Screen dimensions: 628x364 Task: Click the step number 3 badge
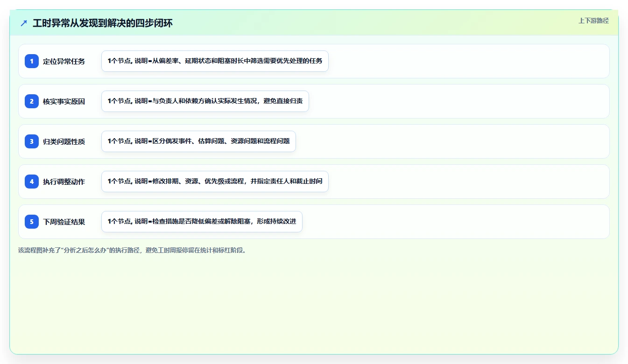point(32,141)
